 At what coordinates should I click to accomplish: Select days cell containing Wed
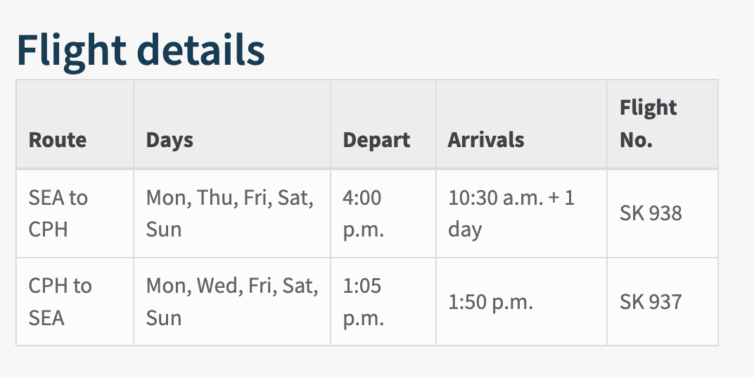(x=232, y=302)
